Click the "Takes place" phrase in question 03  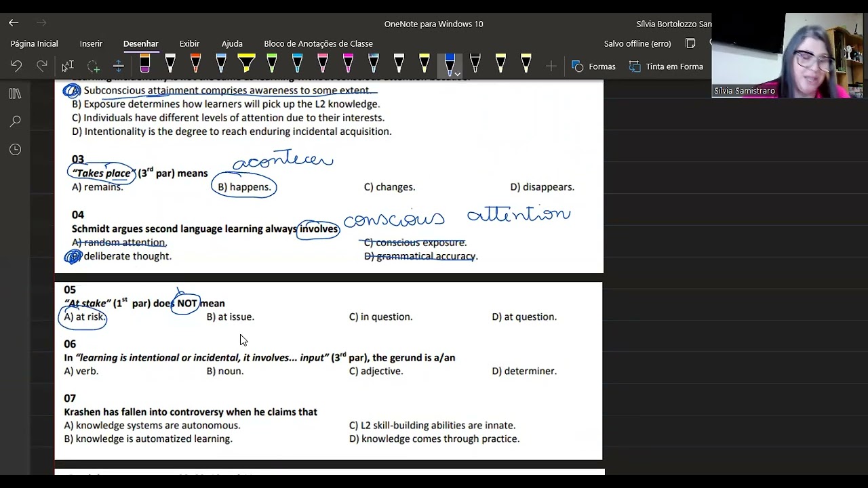(x=103, y=173)
